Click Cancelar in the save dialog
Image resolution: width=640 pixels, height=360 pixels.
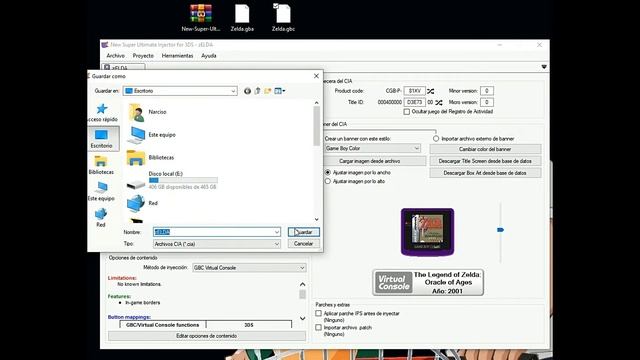pyautogui.click(x=304, y=244)
